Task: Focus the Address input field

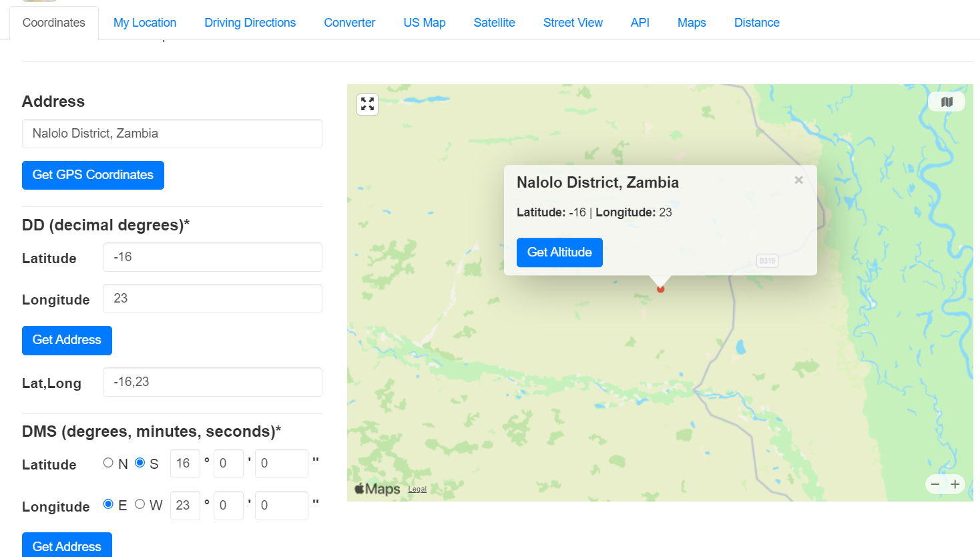Action: point(172,134)
